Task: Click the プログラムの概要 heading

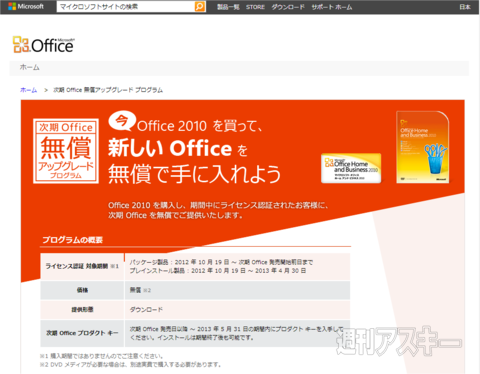Action: 72,240
